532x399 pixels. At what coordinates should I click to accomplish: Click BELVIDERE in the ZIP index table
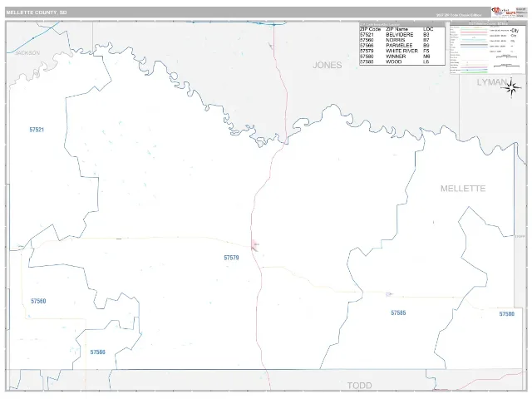click(x=399, y=35)
